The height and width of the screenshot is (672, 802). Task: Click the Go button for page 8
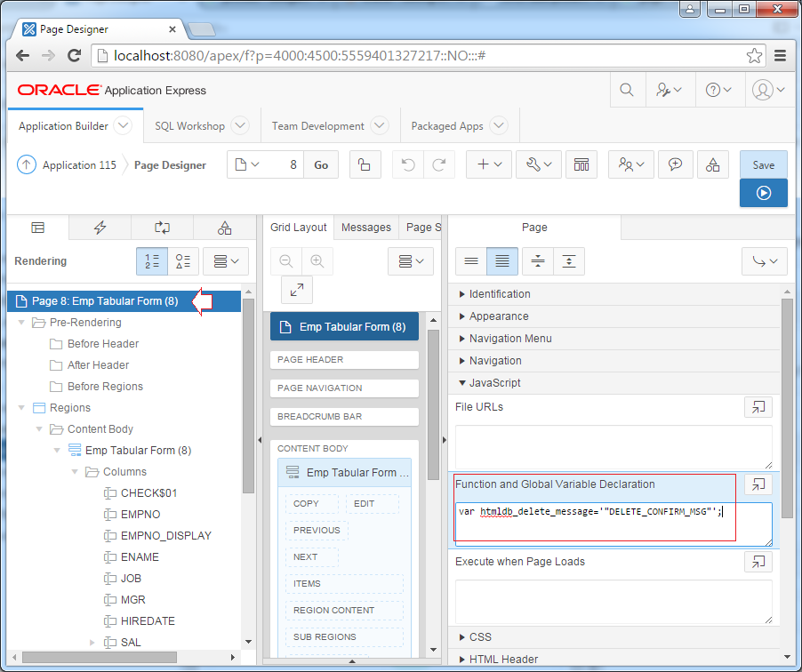[x=321, y=164]
